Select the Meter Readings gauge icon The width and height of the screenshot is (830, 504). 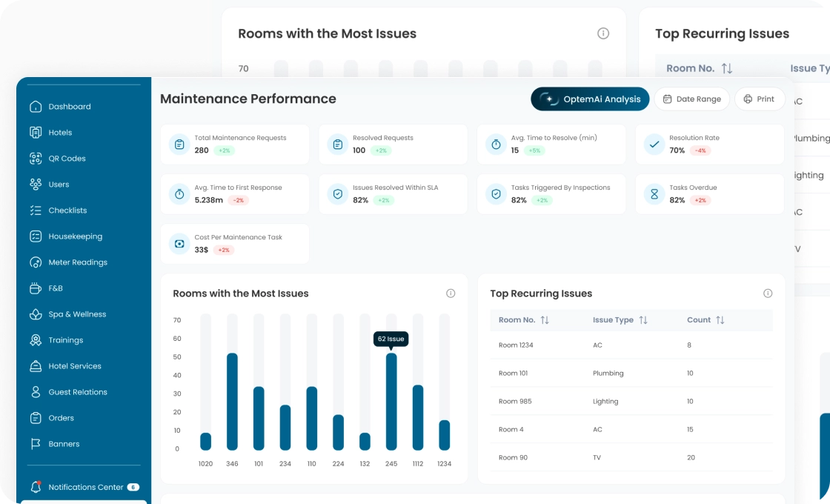pos(36,262)
